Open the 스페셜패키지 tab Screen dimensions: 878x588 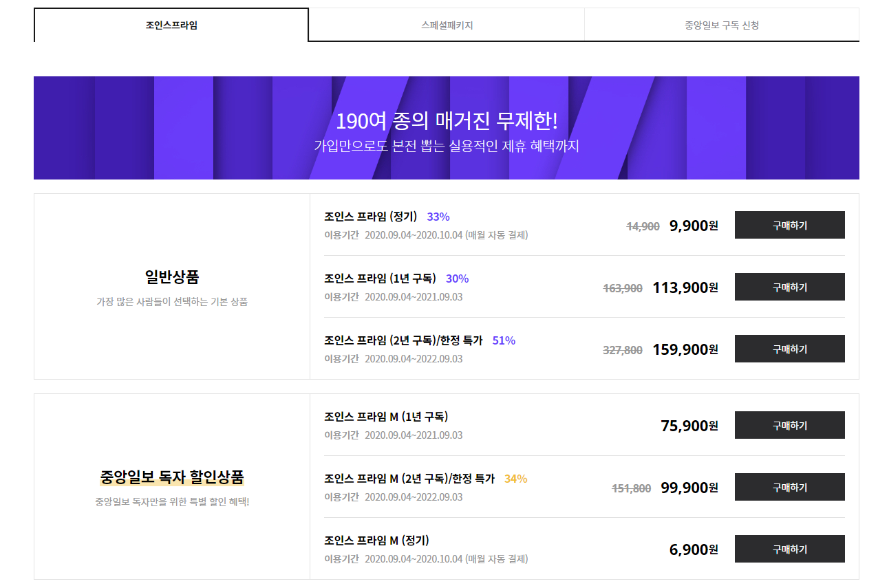(x=447, y=25)
